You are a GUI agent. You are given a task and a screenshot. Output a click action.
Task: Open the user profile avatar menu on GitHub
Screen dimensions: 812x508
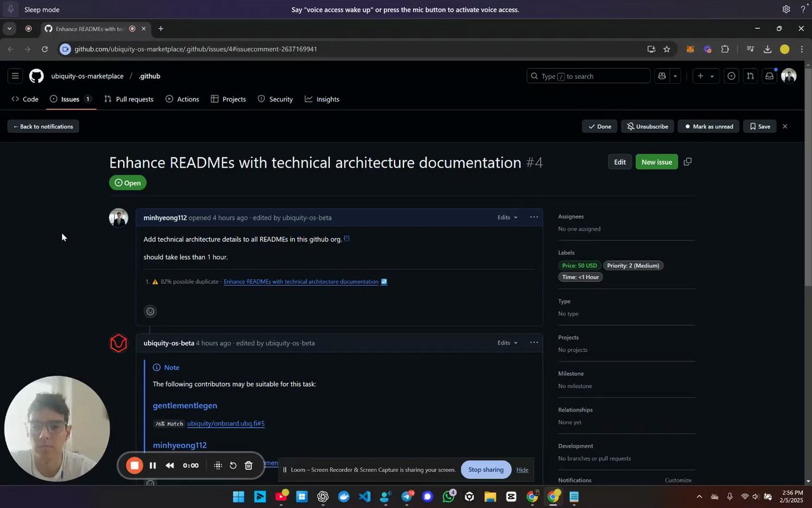[x=789, y=76]
